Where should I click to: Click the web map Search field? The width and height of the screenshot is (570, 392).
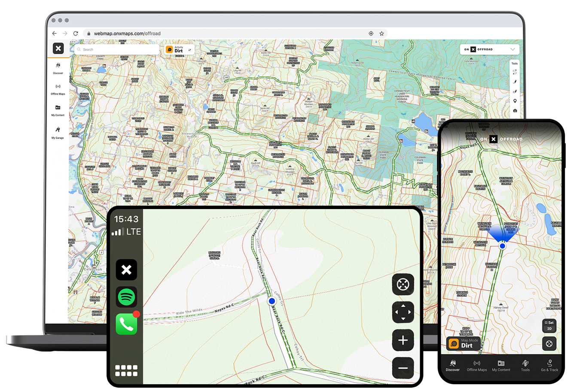pos(116,49)
